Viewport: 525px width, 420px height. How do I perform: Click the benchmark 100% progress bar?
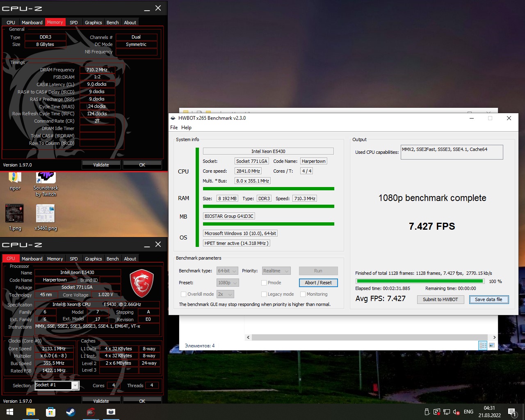pos(420,281)
